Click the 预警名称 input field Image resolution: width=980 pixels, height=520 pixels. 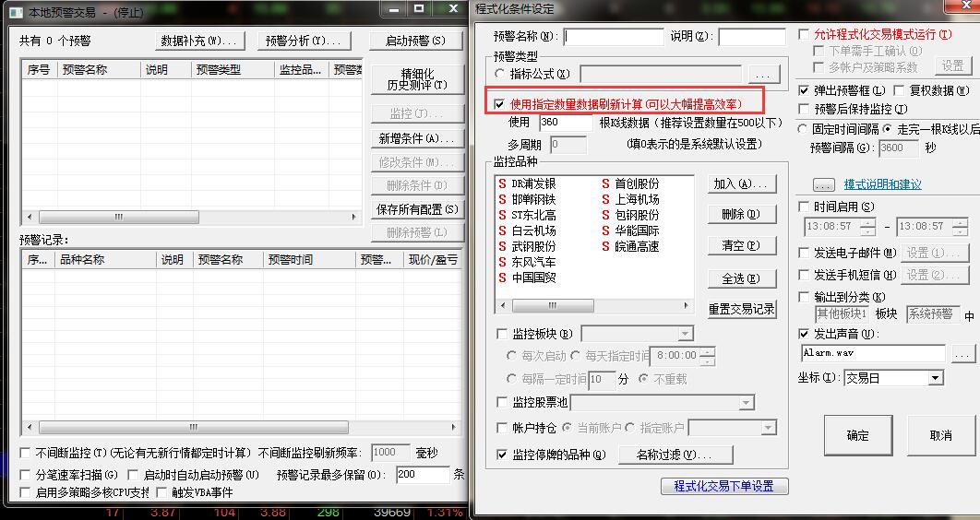click(x=613, y=37)
